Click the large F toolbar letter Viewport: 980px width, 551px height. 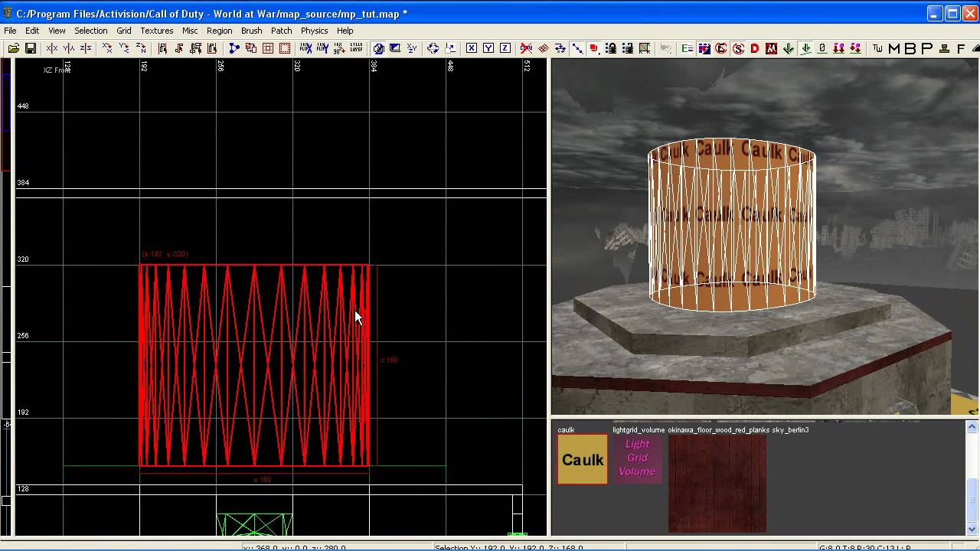[x=961, y=48]
